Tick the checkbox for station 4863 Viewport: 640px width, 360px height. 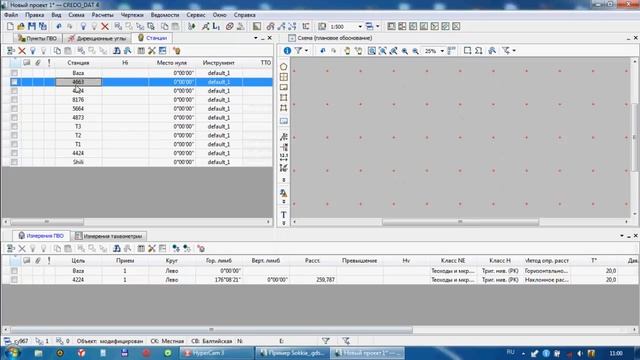14,82
